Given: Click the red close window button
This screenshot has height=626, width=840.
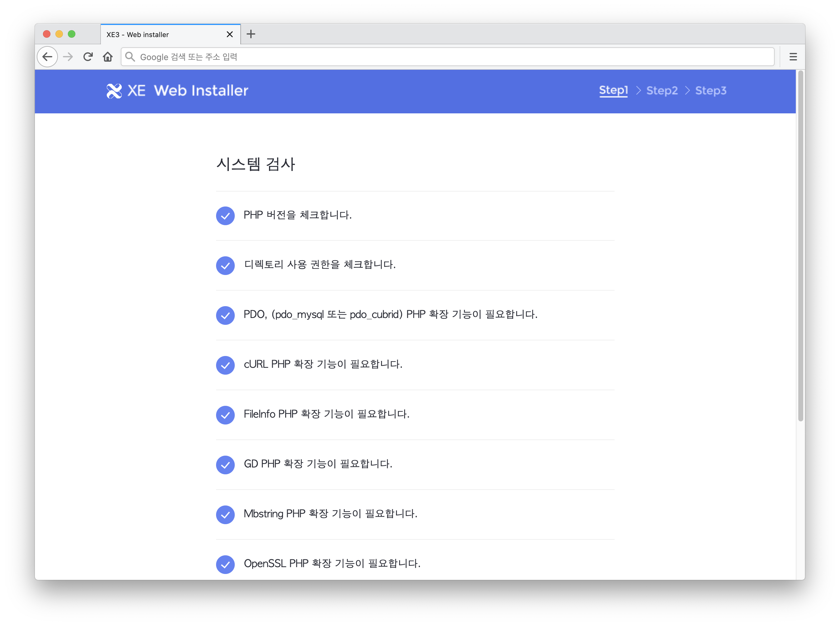Looking at the screenshot, I should point(47,34).
